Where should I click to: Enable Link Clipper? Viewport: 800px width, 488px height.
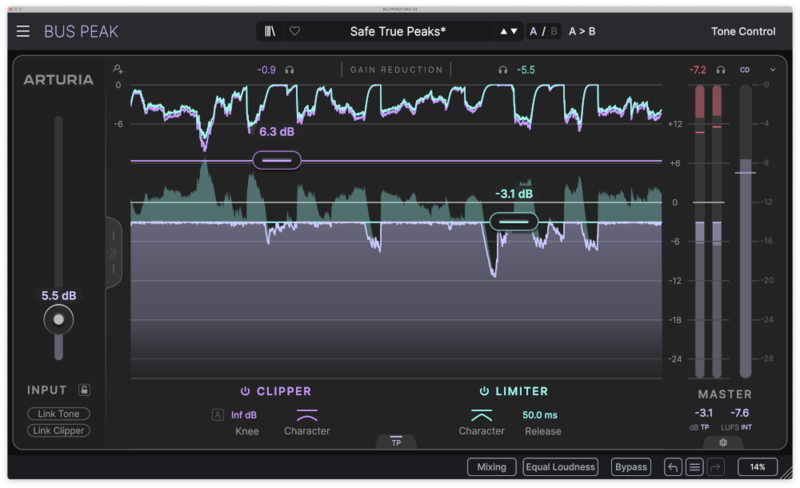tap(59, 430)
